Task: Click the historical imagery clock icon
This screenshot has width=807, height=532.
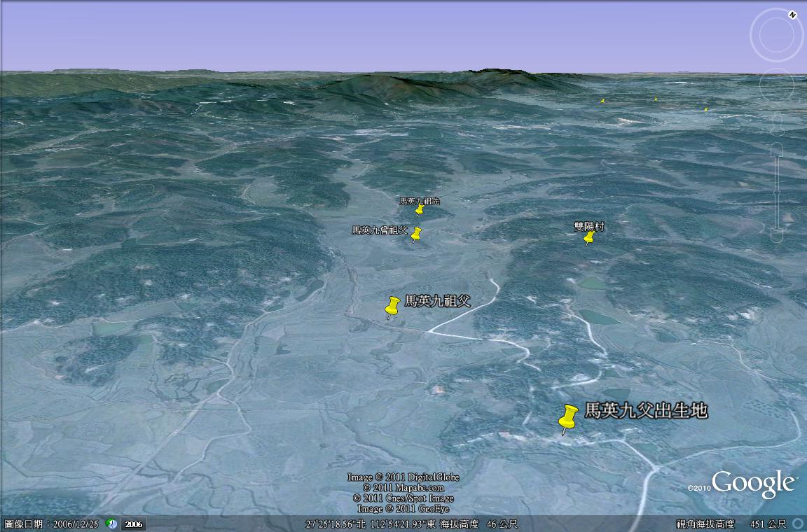Action: tap(111, 524)
